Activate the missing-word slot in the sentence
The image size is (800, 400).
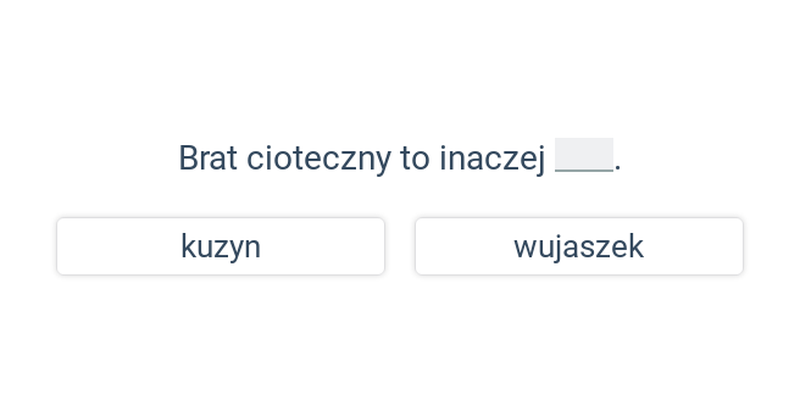[584, 155]
